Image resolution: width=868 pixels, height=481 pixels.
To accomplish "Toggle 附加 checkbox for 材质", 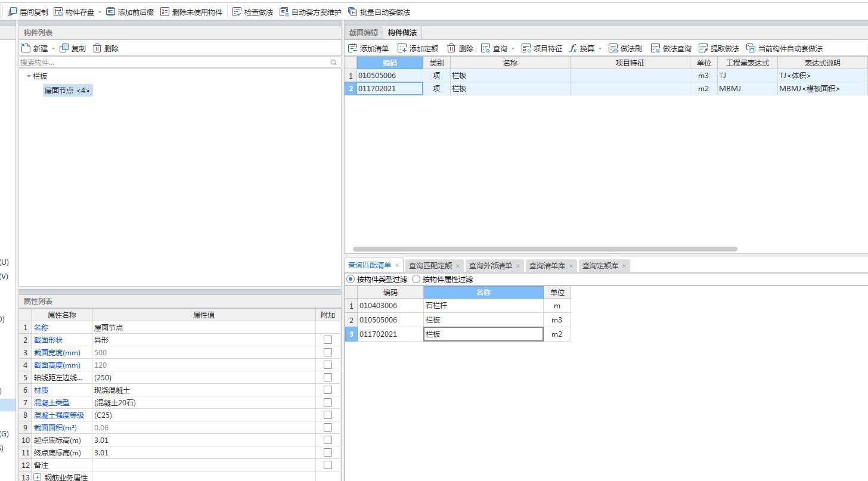I will 328,390.
